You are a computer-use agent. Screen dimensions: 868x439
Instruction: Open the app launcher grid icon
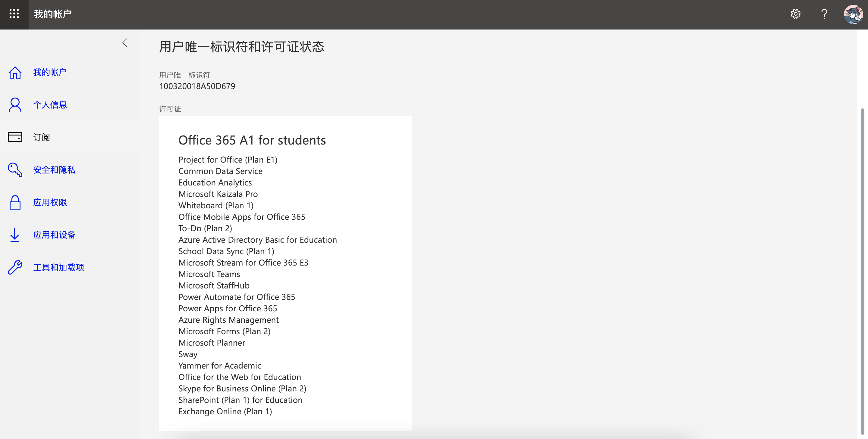click(x=14, y=14)
